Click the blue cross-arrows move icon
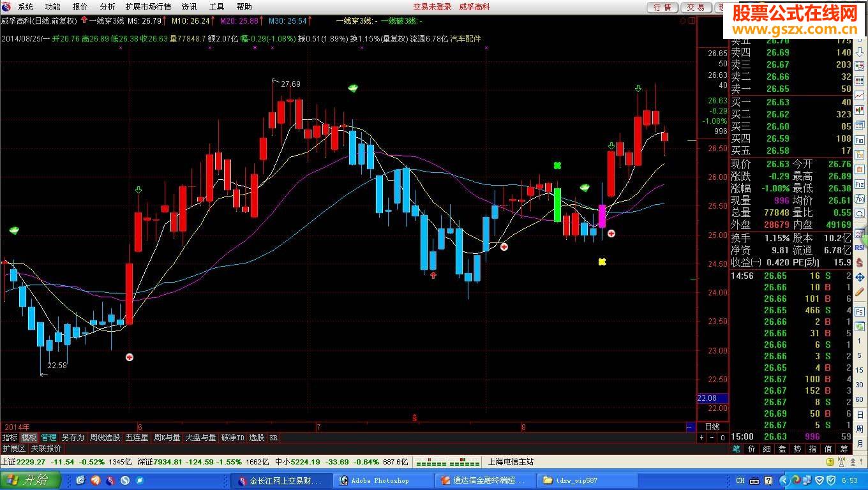This screenshot has height=490, width=868. (860, 278)
